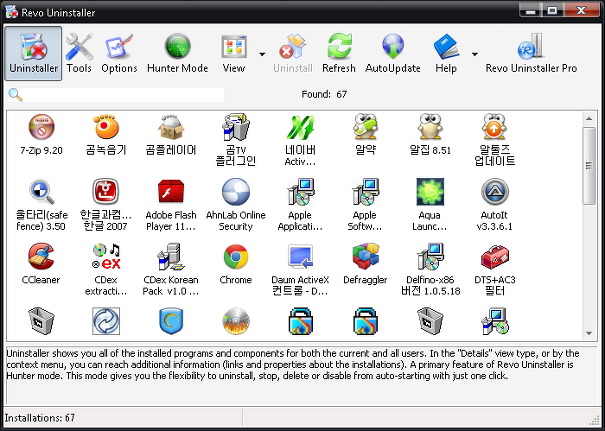Viewport: 605px width, 431px height.
Task: Select the 네이버 ActiveX entry icon
Action: 301,127
